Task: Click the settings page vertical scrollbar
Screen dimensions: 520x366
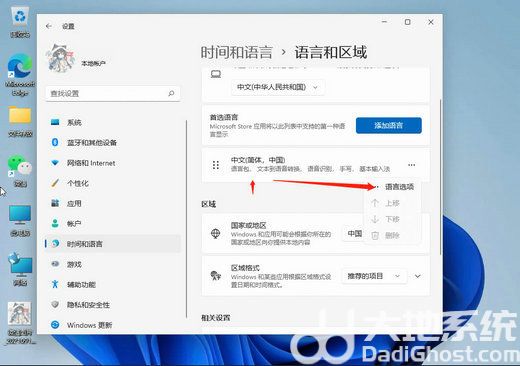Action: [441, 177]
